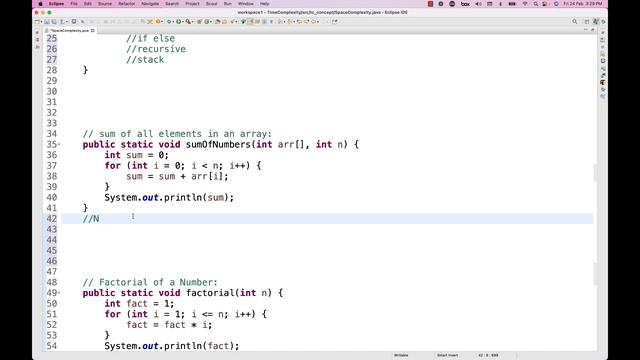Click the sumOfNumbers method name
This screenshot has height=360, width=640.
(218, 144)
